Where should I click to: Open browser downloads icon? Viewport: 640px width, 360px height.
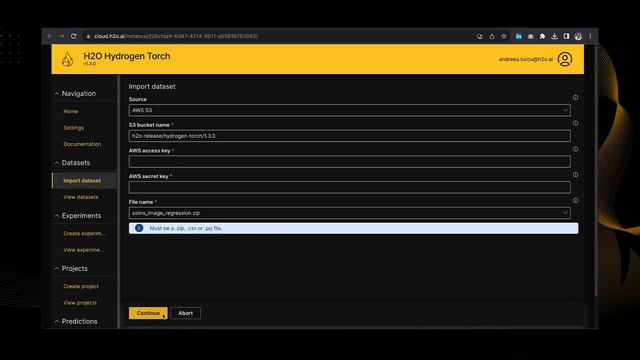click(554, 36)
